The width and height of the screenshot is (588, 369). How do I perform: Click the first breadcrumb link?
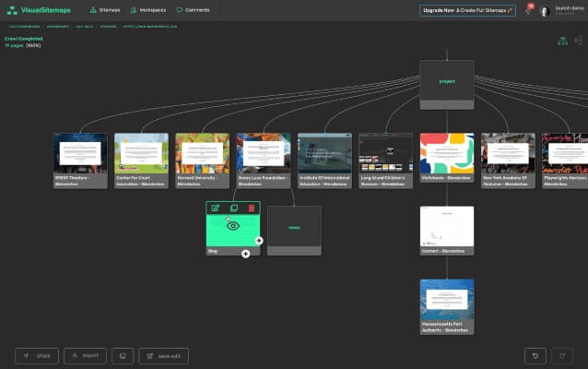(24, 27)
